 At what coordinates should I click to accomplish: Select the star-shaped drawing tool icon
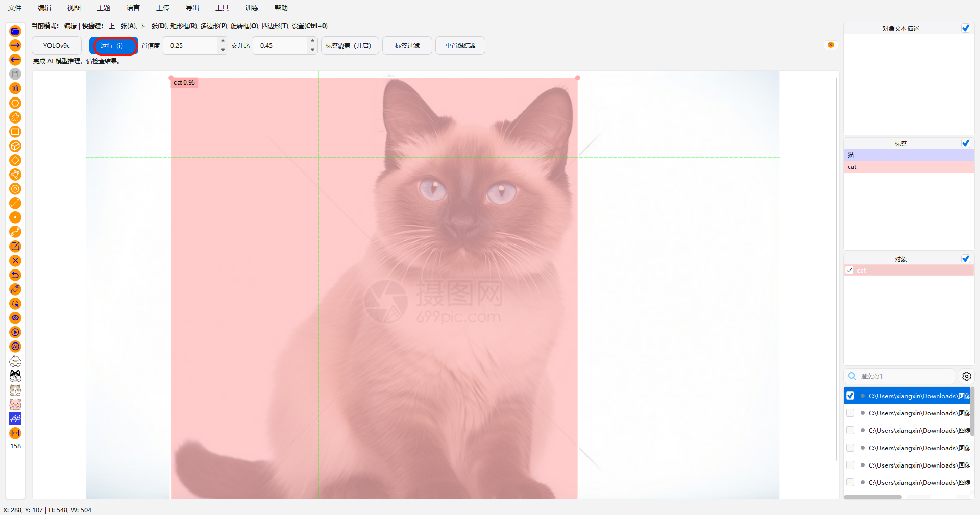coord(15,117)
